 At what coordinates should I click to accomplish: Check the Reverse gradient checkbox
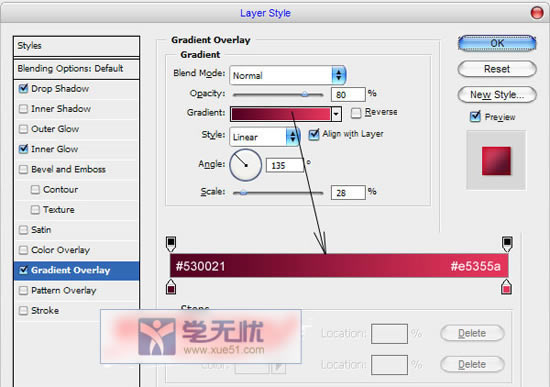coord(356,113)
